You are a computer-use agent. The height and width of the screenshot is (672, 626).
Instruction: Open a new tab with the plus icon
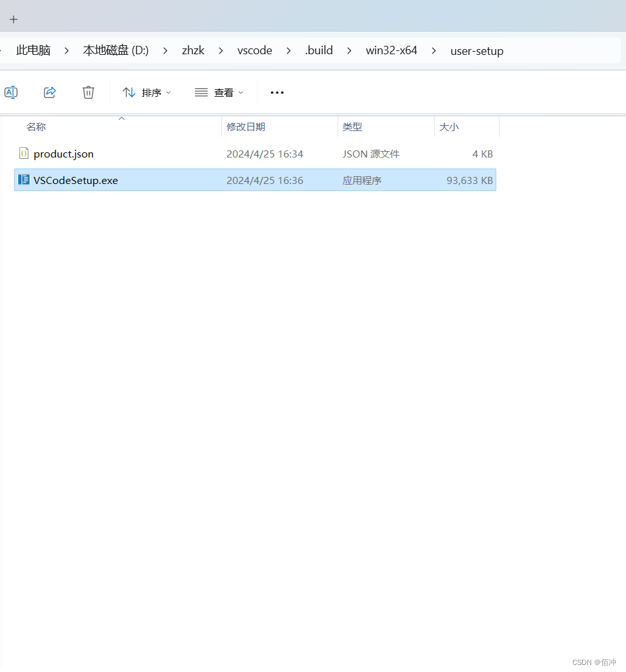tap(14, 19)
